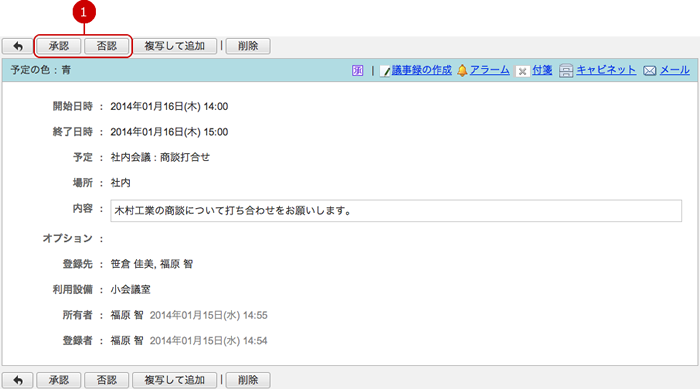Click the 場所 value 社内

[x=121, y=183]
